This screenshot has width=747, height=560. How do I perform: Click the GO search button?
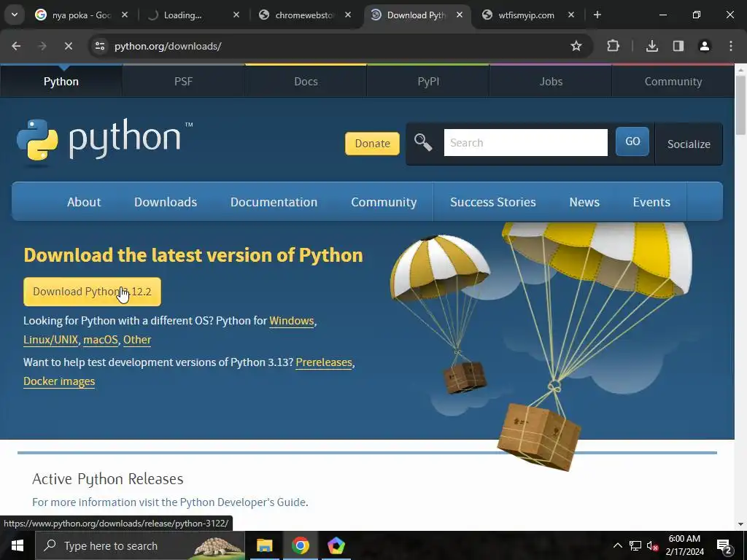(x=632, y=141)
